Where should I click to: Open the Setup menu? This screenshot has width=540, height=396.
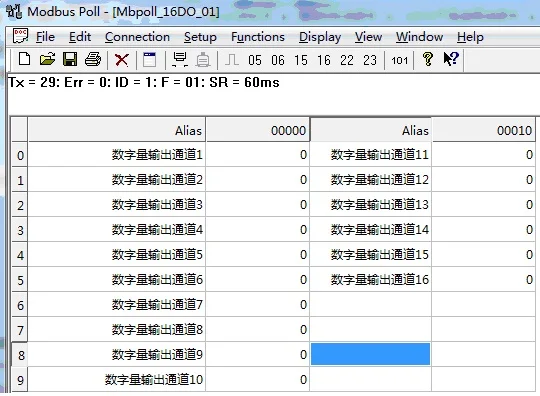pyautogui.click(x=200, y=37)
